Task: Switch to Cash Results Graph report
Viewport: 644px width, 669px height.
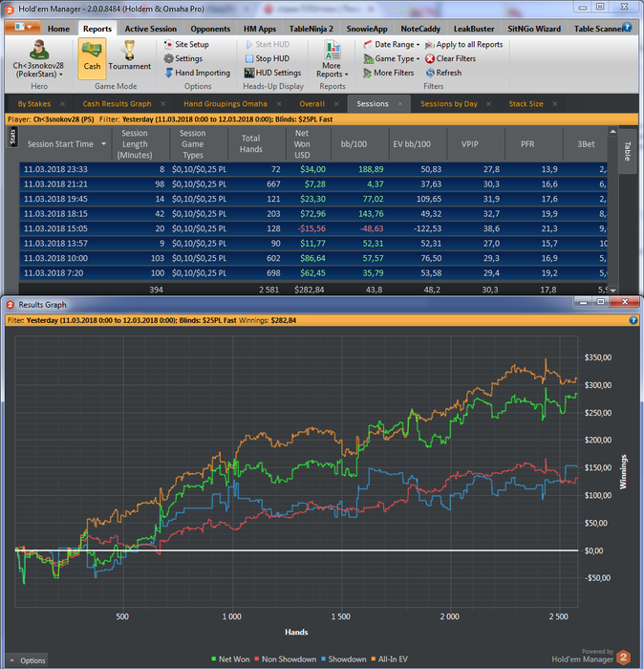Action: point(117,103)
